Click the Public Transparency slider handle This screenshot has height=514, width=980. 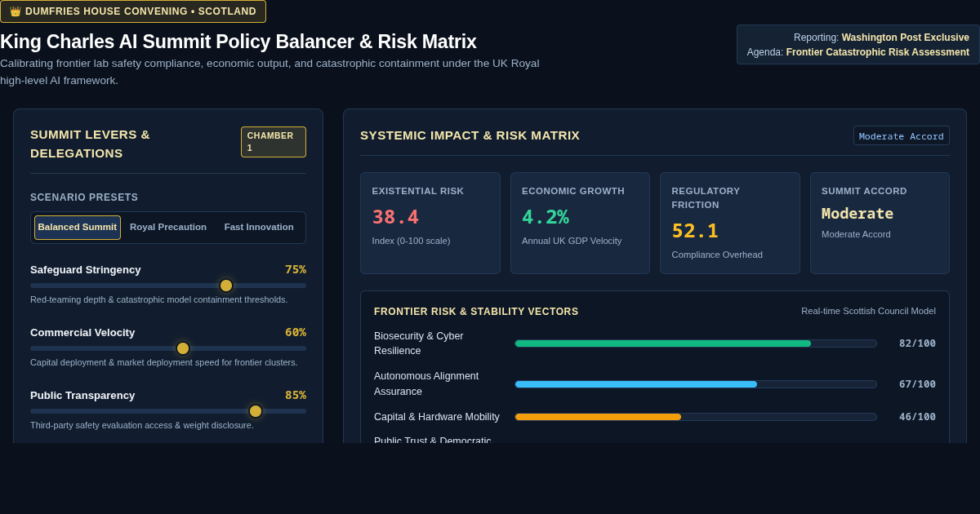point(256,411)
